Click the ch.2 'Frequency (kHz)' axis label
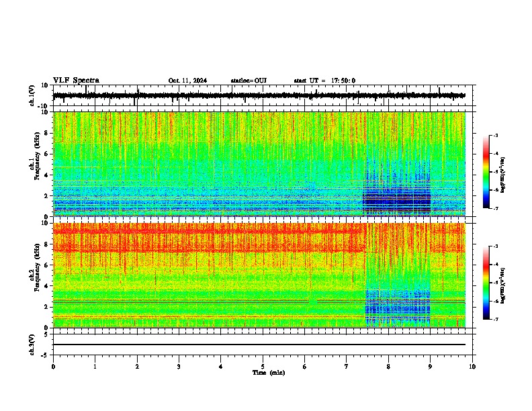The image size is (532, 411). pos(37,267)
